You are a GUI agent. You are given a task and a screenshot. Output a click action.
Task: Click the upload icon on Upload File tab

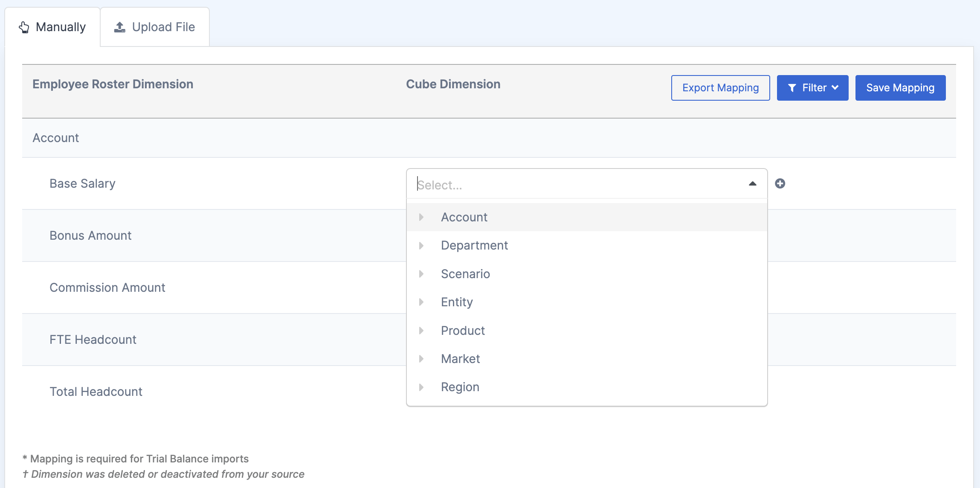click(120, 27)
